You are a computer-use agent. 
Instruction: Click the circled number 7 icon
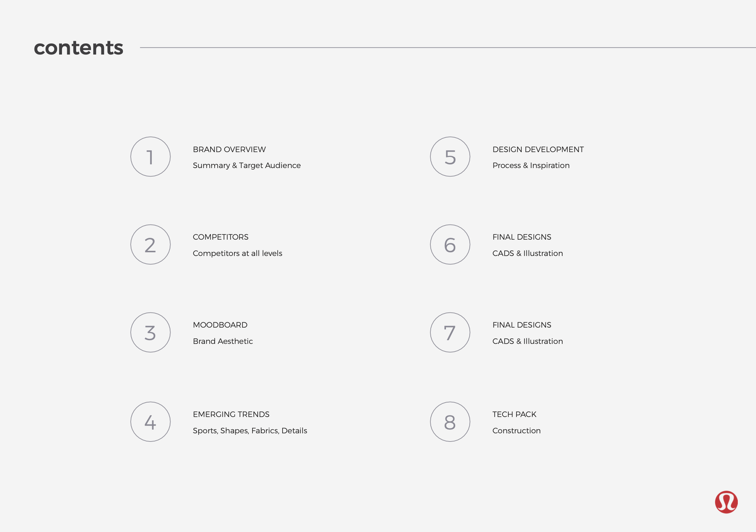coord(450,332)
